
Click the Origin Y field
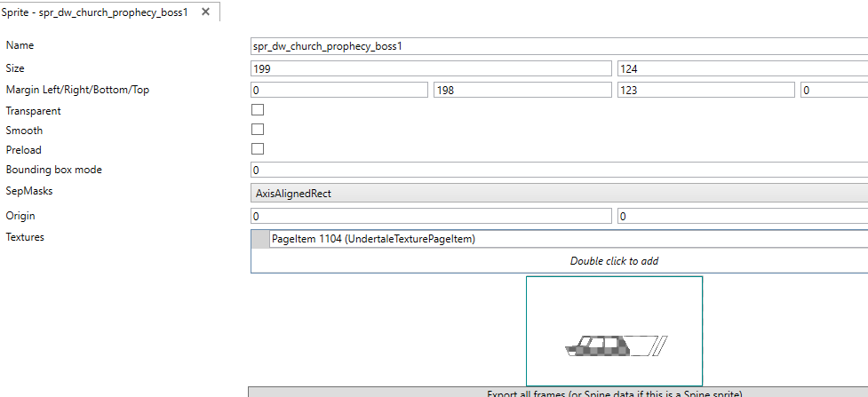[743, 216]
